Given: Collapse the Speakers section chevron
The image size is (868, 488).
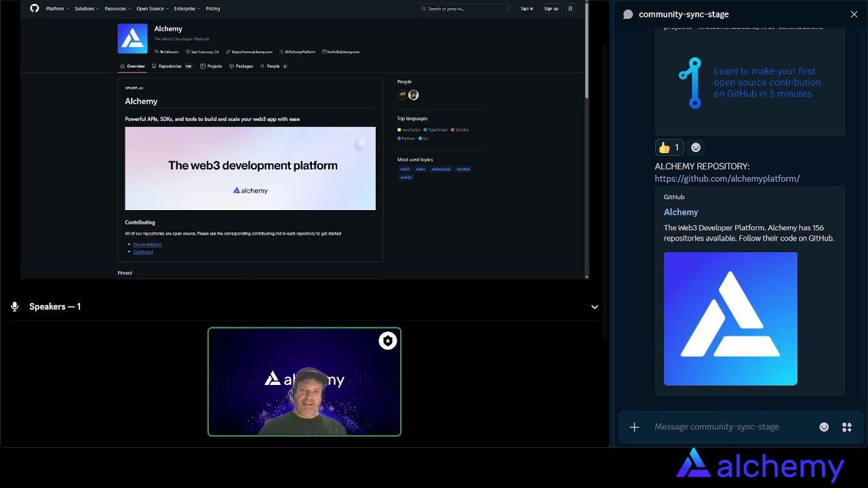Looking at the screenshot, I should click(x=595, y=307).
